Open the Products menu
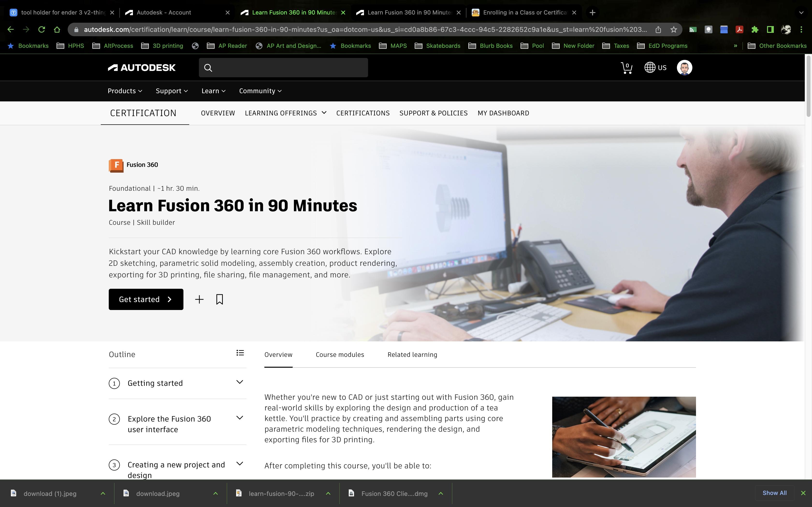Image resolution: width=812 pixels, height=507 pixels. click(x=125, y=91)
